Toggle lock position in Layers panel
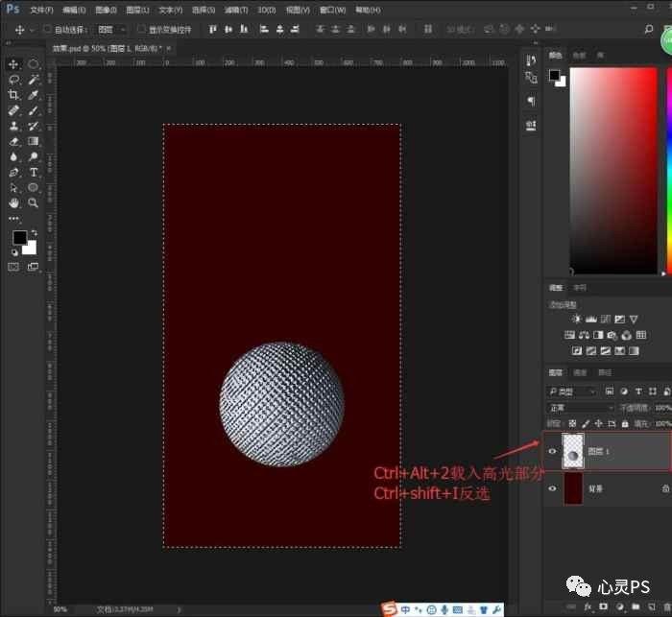The height and width of the screenshot is (617, 672). click(599, 424)
